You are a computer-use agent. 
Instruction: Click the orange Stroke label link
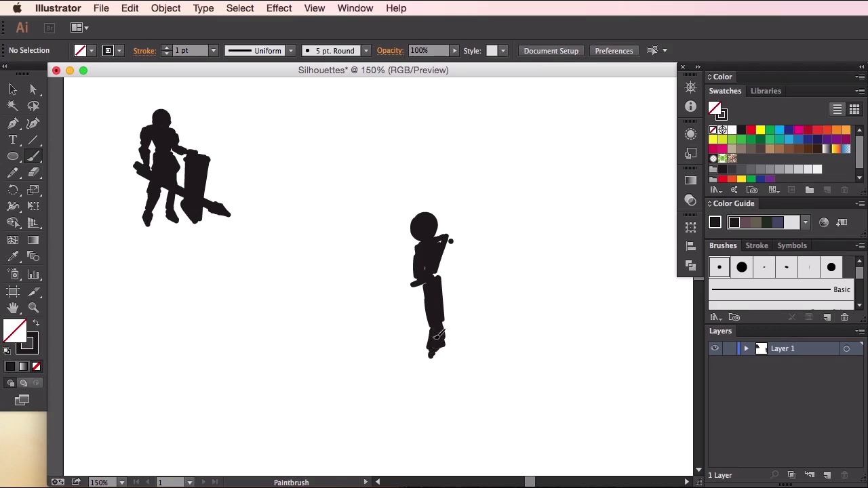pyautogui.click(x=144, y=51)
